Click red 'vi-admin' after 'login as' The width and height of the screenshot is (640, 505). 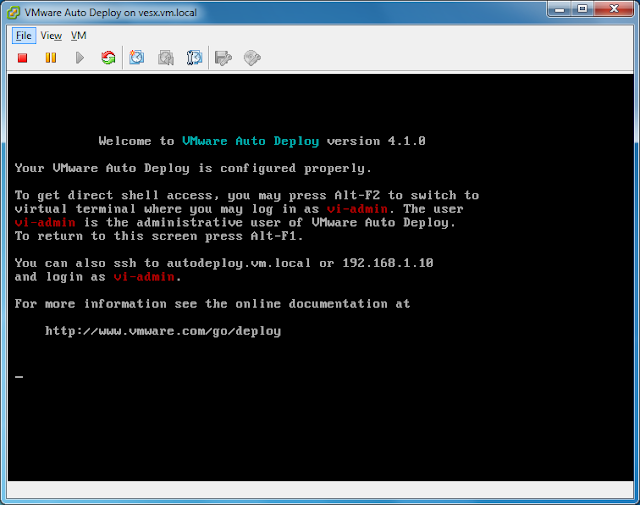(x=144, y=277)
